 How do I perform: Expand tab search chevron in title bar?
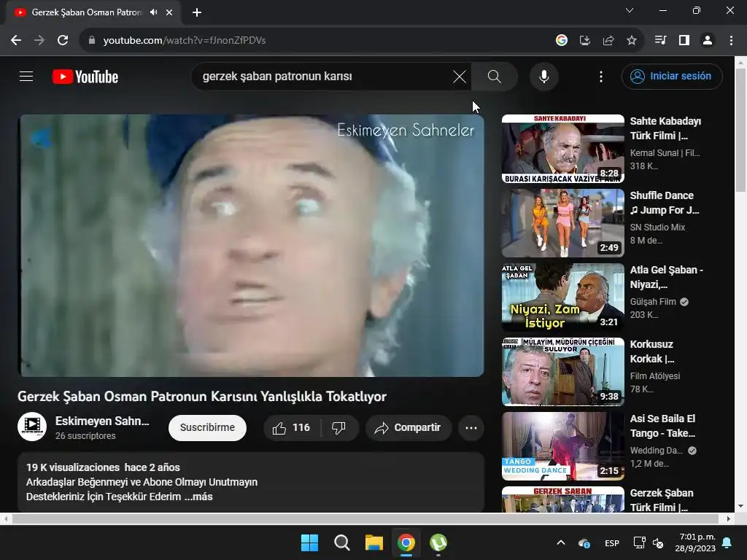(x=630, y=10)
